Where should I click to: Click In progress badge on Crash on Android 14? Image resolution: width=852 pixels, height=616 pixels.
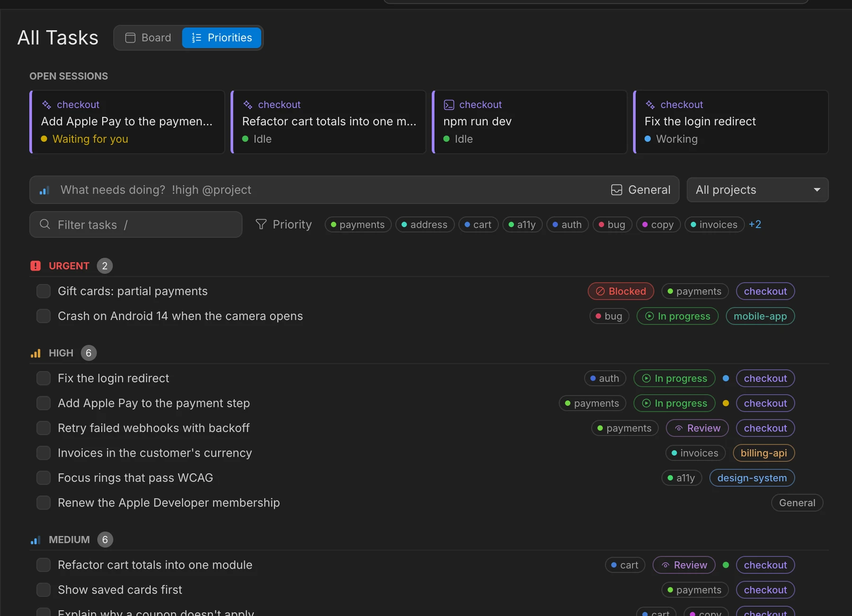[677, 316]
